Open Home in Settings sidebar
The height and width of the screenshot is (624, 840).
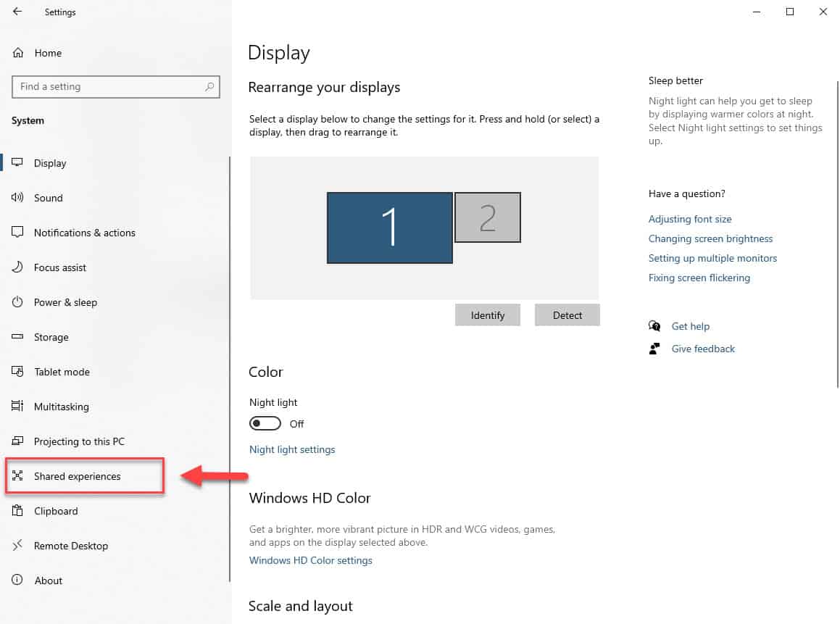[x=48, y=53]
